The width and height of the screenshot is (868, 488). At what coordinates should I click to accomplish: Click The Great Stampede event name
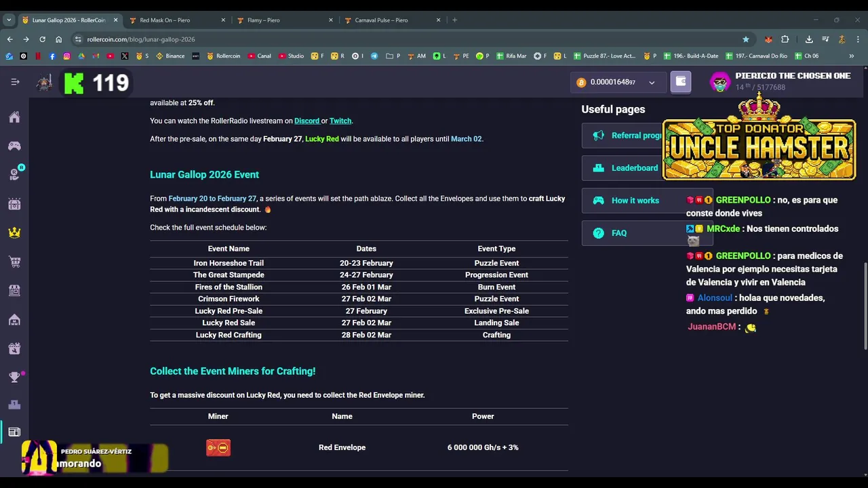(229, 275)
